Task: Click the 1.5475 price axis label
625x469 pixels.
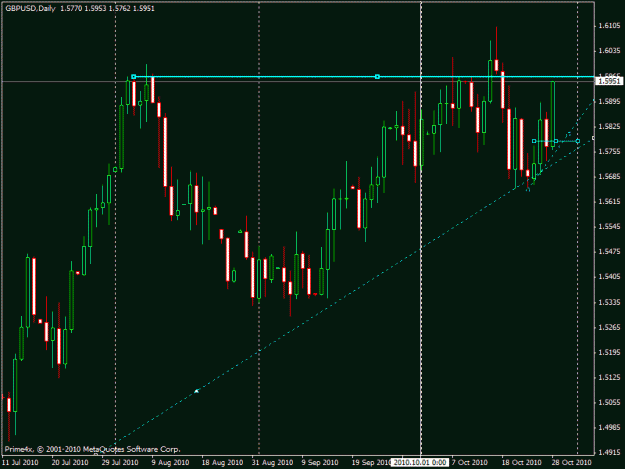Action: click(x=609, y=252)
